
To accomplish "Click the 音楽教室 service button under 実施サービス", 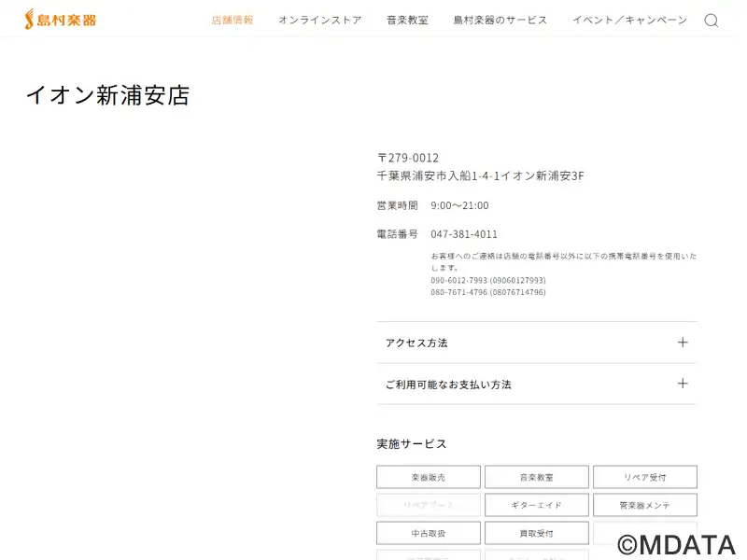I will click(536, 477).
